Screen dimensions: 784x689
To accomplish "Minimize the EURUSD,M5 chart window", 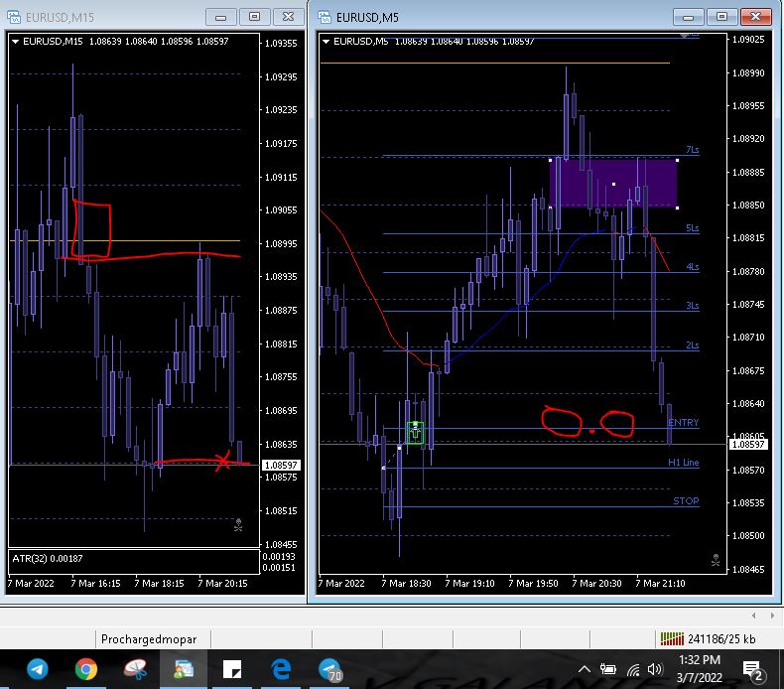I will tap(688, 17).
